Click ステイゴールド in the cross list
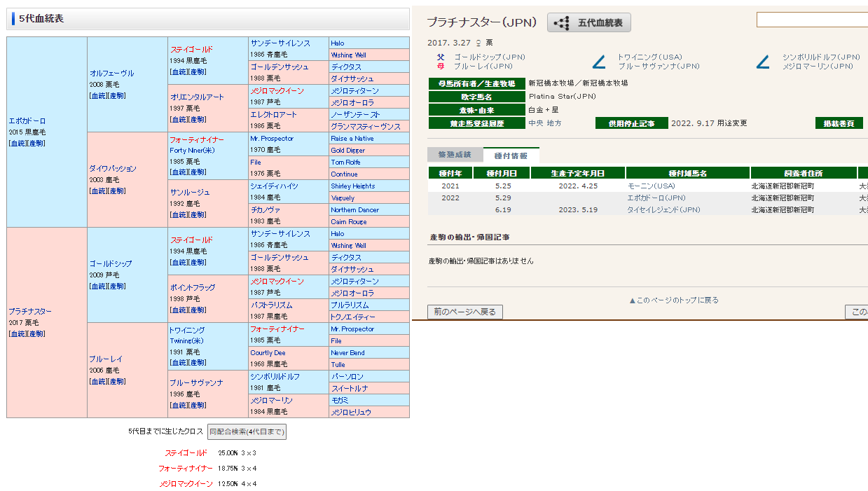 point(186,452)
